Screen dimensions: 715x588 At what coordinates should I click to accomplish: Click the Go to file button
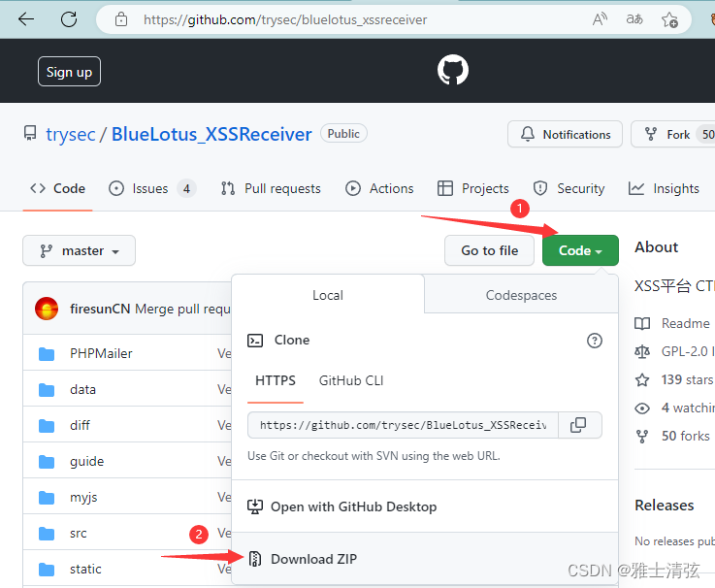click(x=489, y=250)
